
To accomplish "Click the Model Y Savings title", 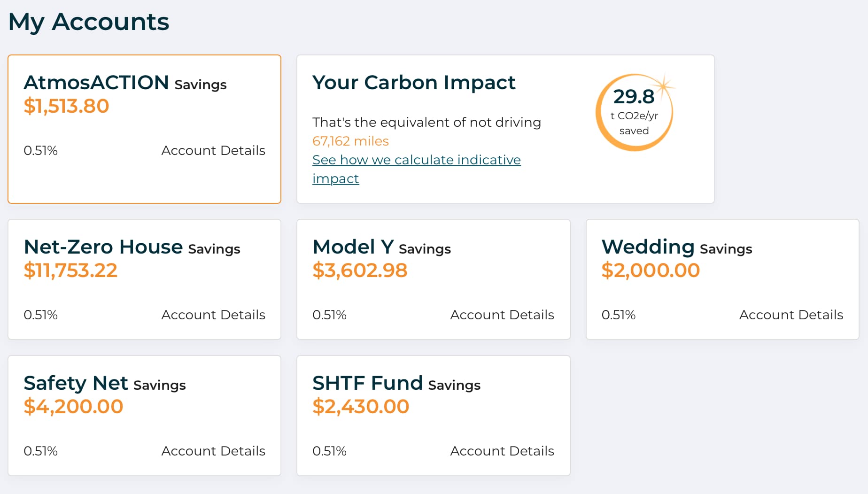I will 381,247.
